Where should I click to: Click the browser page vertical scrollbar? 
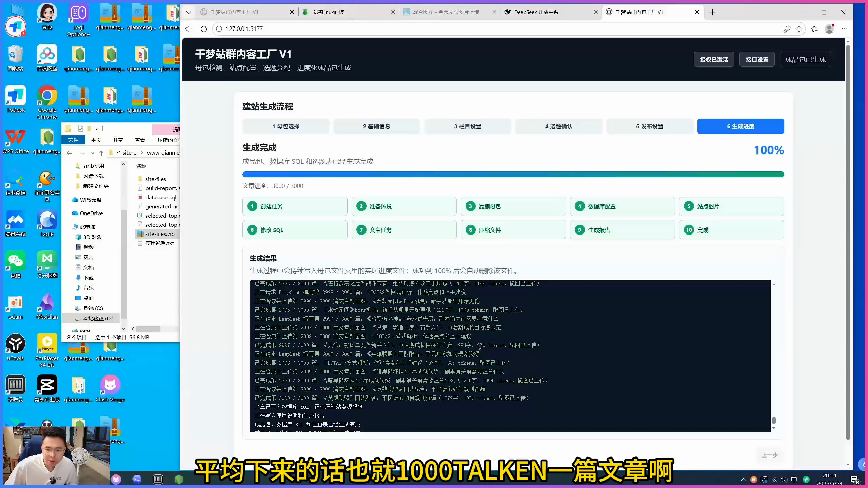848,242
